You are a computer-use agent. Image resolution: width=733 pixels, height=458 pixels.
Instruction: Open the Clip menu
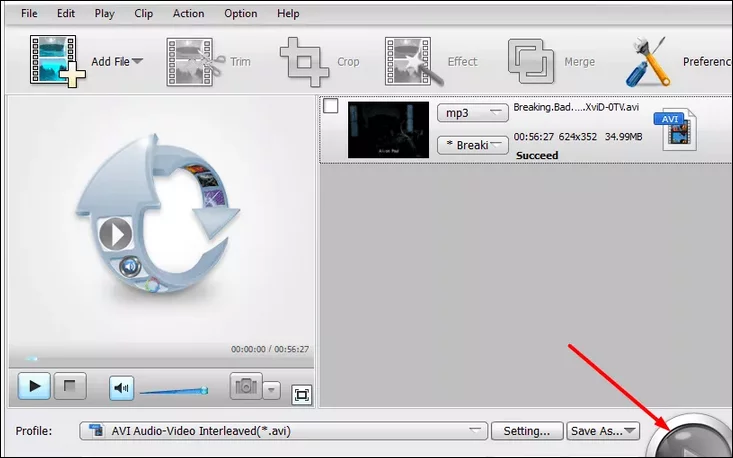tap(143, 14)
